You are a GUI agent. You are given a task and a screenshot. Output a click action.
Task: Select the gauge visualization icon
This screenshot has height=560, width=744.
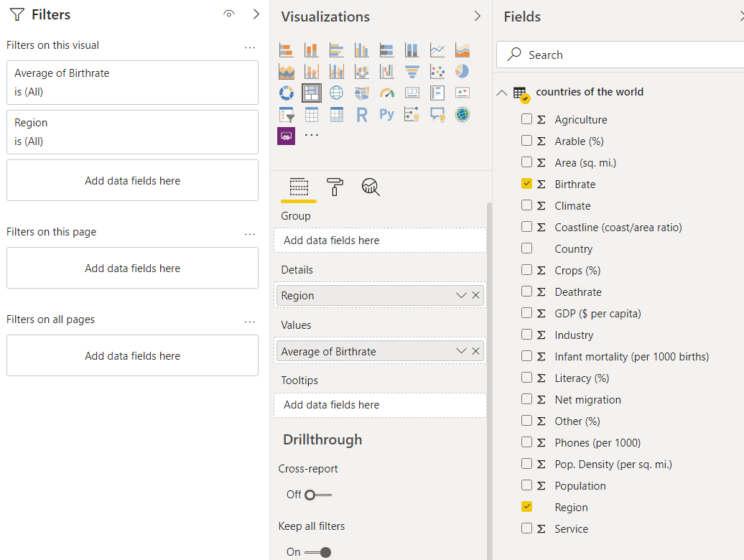click(387, 93)
